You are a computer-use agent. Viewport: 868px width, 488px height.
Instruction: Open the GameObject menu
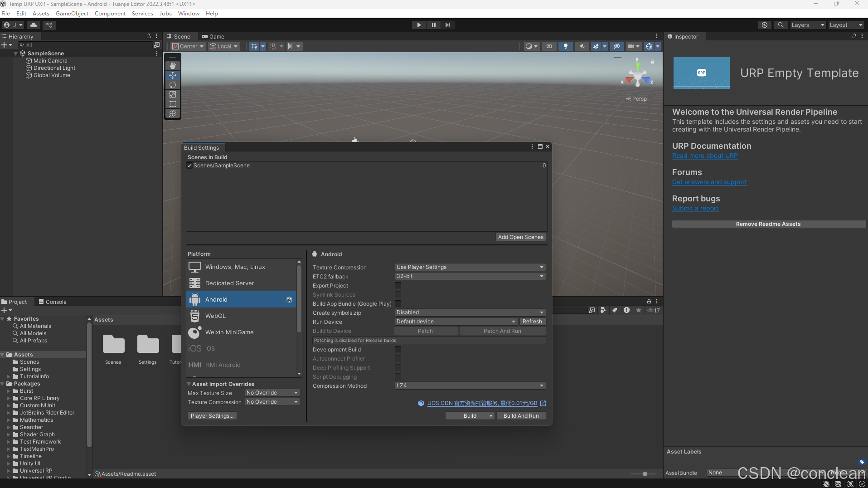(x=72, y=13)
